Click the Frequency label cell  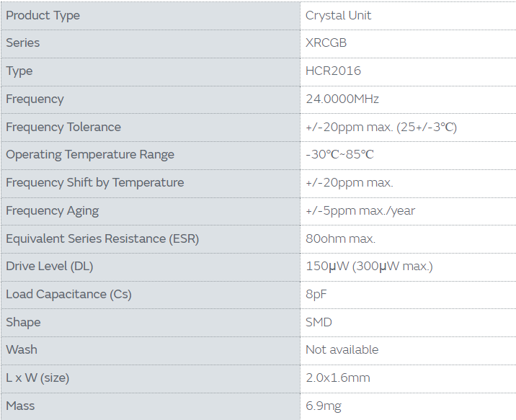[x=35, y=99]
